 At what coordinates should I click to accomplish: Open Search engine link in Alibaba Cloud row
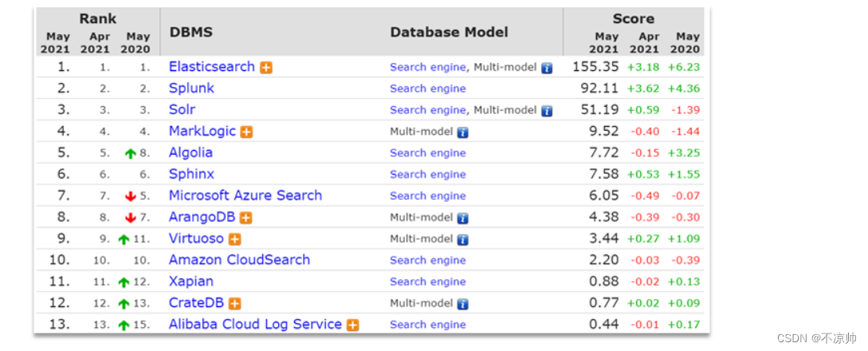coord(428,325)
